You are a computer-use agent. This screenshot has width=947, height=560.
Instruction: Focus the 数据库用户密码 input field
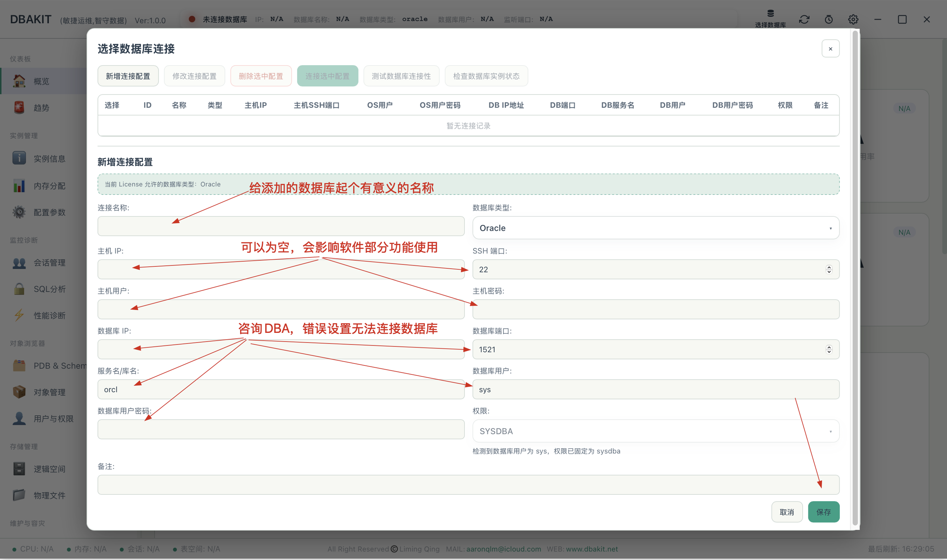pos(281,429)
